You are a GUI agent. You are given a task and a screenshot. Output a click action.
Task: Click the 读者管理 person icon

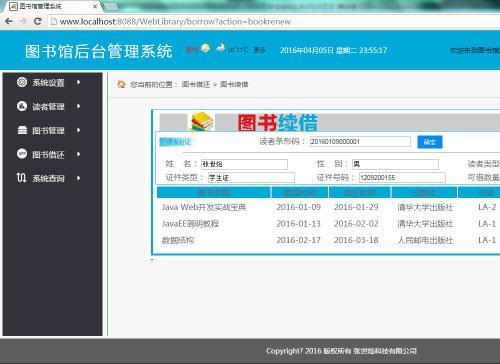tap(22, 106)
